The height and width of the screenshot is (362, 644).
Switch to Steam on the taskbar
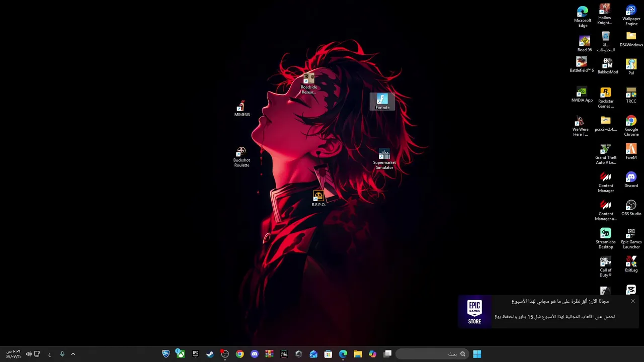pyautogui.click(x=210, y=354)
